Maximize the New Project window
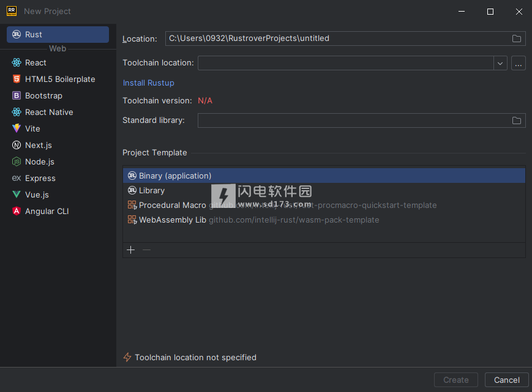This screenshot has width=532, height=392. tap(490, 12)
